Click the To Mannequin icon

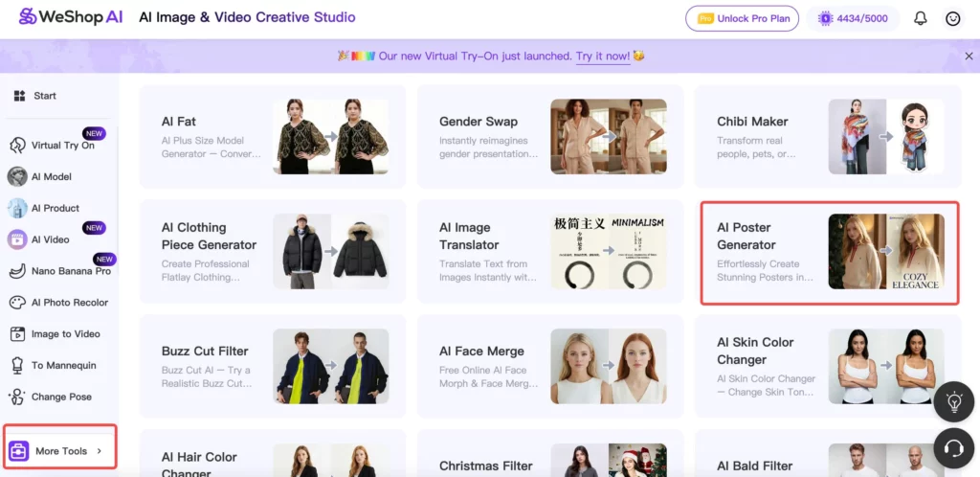coord(17,365)
